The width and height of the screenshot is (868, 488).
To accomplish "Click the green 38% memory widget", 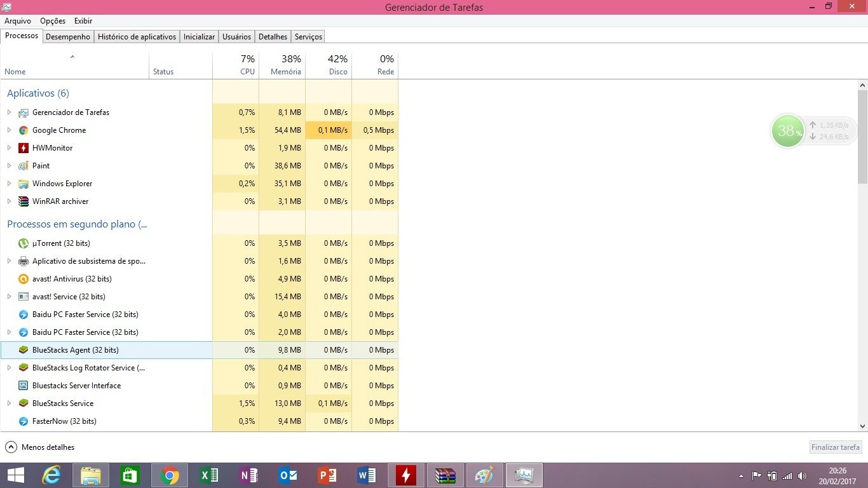I will coord(788,131).
